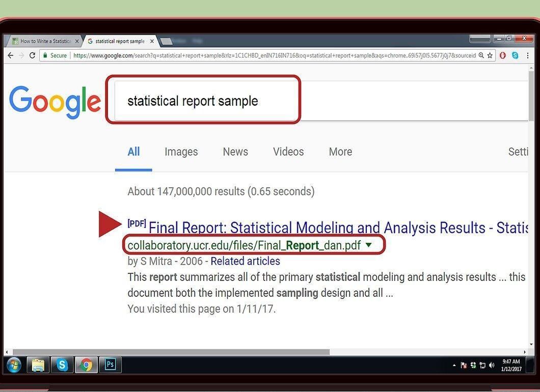Viewport: 540px width, 392px height.
Task: Click the Dropbox tray icon
Action: coord(473,365)
